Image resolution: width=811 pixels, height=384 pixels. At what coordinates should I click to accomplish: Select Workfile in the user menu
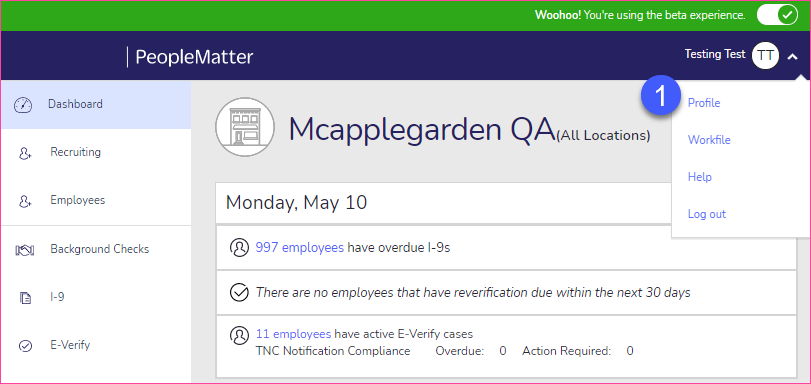click(709, 140)
